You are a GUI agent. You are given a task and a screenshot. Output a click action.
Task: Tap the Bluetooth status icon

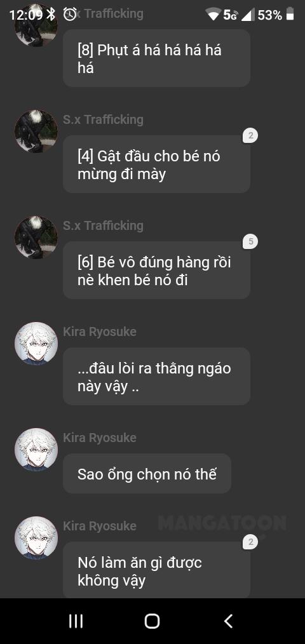click(51, 15)
